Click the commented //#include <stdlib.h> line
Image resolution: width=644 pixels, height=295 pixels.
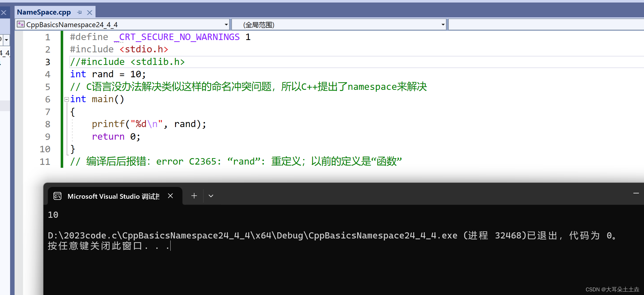(127, 62)
